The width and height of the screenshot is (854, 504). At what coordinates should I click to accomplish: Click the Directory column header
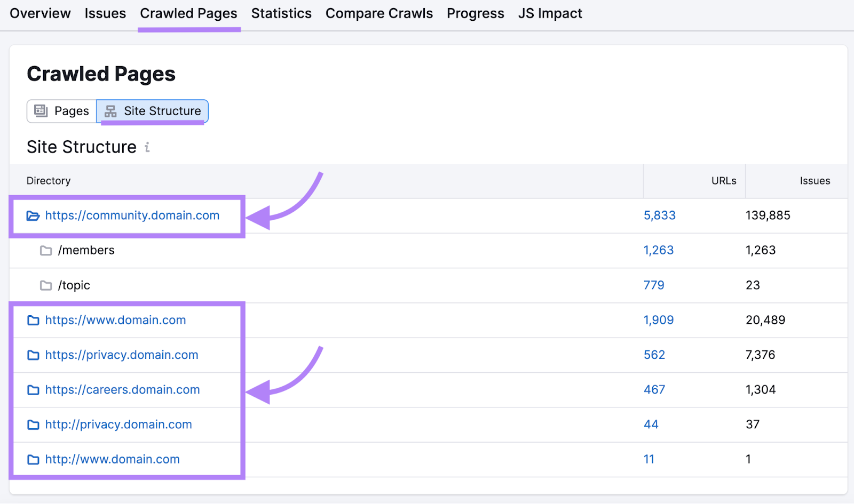(48, 181)
